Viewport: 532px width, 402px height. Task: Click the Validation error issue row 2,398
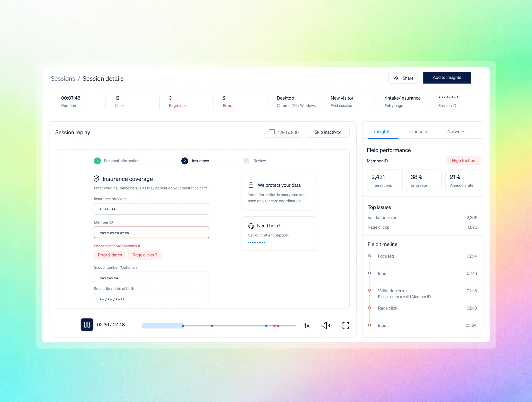422,218
